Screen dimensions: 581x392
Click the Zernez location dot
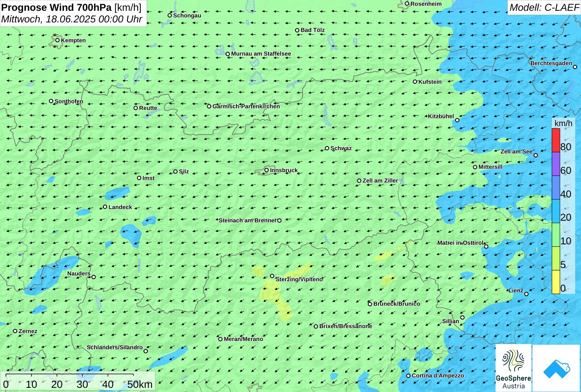(x=15, y=331)
